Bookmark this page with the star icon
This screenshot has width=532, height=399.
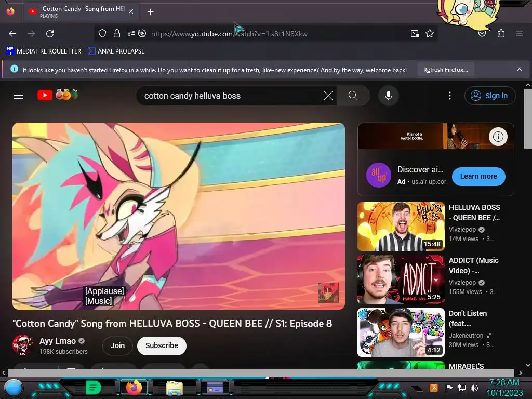click(430, 34)
